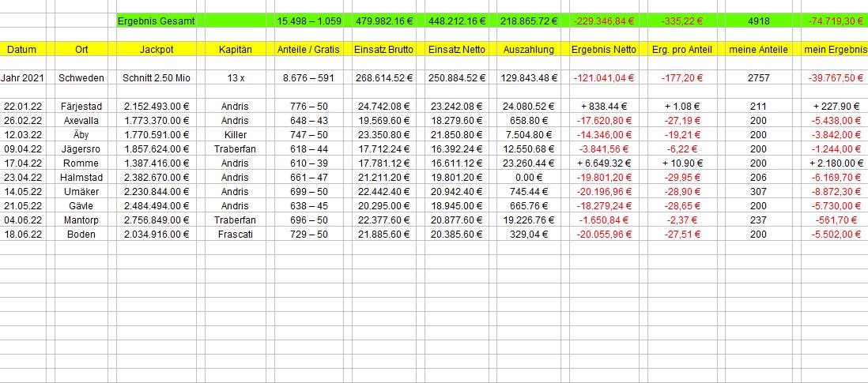The image size is (868, 383).
Task: Click location cell 'Axevalla'
Action: point(81,121)
